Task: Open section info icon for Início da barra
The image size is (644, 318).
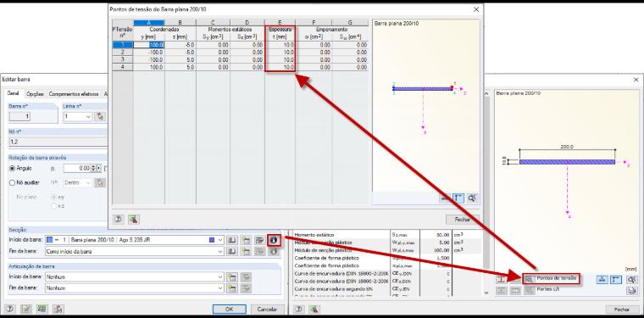Action: (x=274, y=240)
